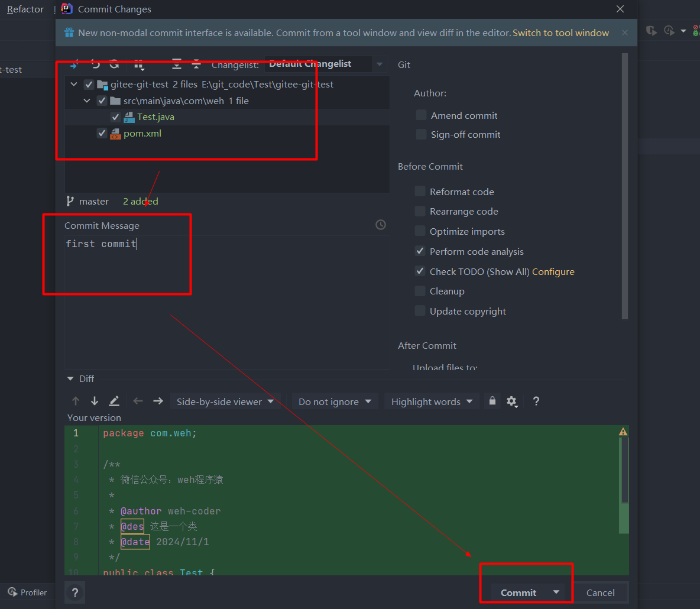
Task: Enable Sign-off commit checkbox
Action: click(x=421, y=134)
